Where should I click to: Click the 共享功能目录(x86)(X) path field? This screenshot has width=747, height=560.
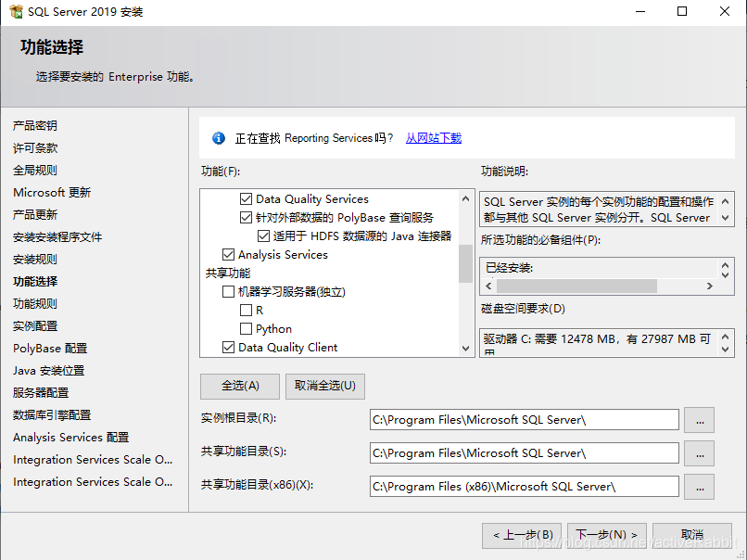click(524, 487)
